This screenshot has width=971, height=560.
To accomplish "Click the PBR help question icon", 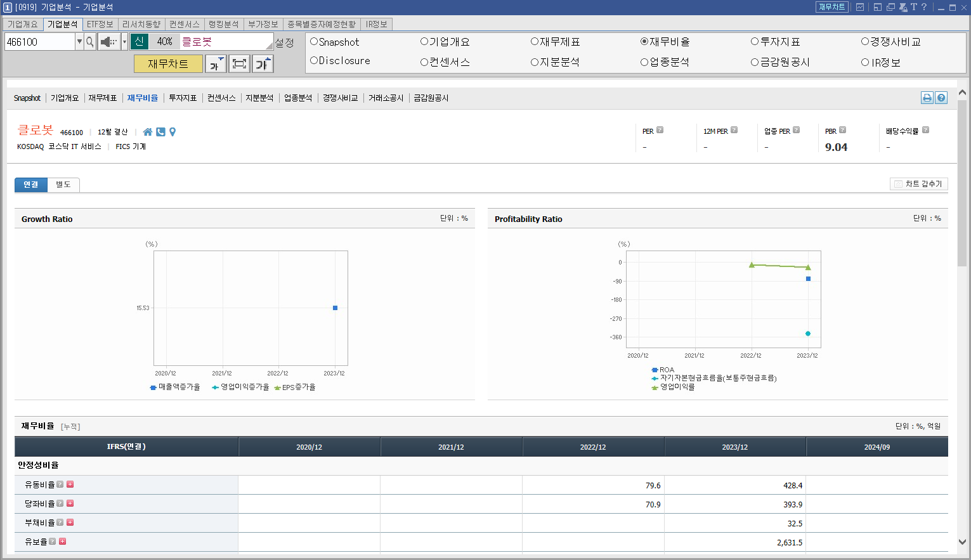I will [842, 130].
